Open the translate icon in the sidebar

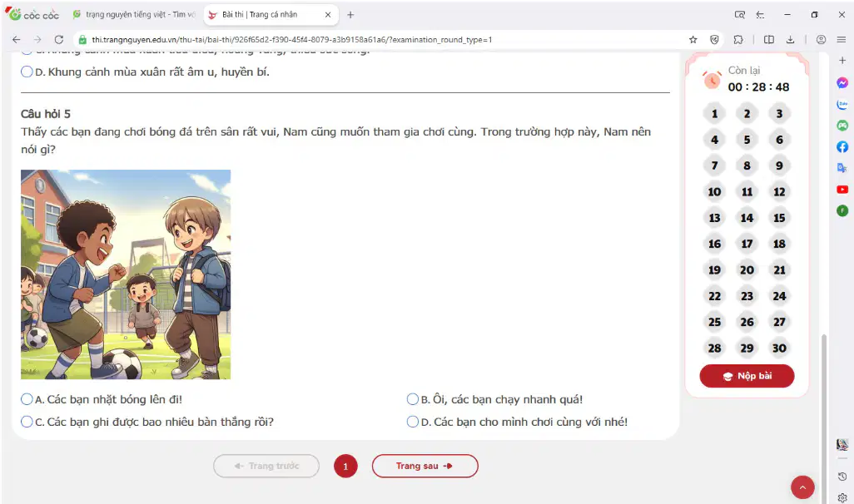pos(842,168)
